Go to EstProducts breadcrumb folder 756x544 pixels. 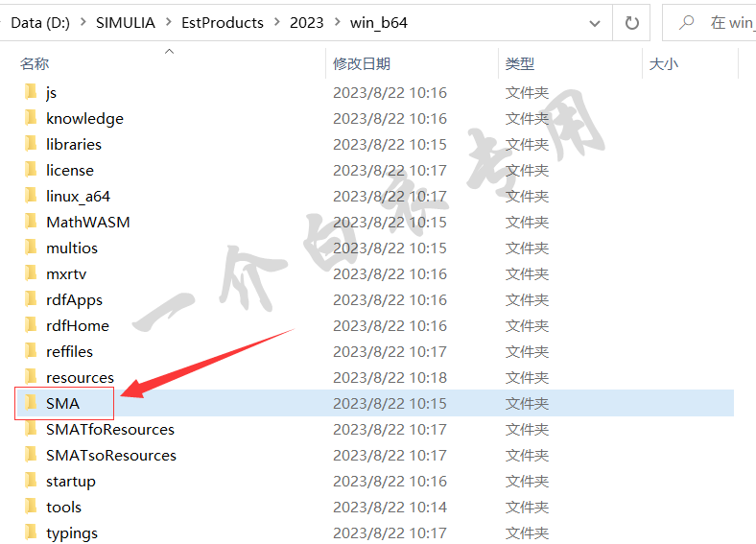coord(223,23)
